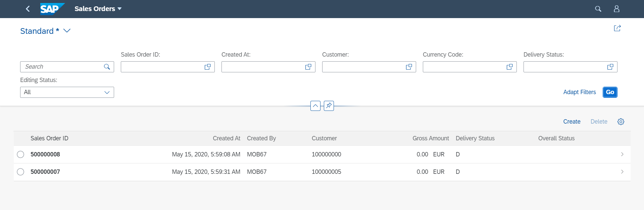The width and height of the screenshot is (644, 210).
Task: Click the Adapt Filters link
Action: point(580,92)
